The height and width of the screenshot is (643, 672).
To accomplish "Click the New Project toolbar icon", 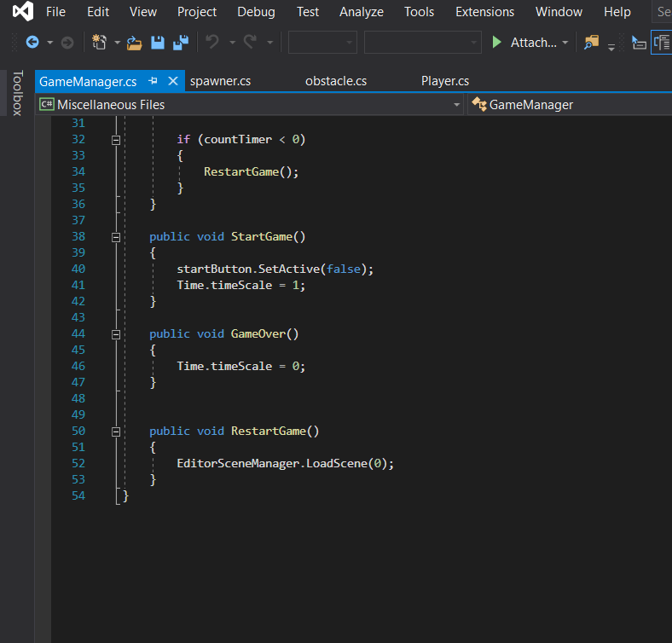I will pos(98,43).
